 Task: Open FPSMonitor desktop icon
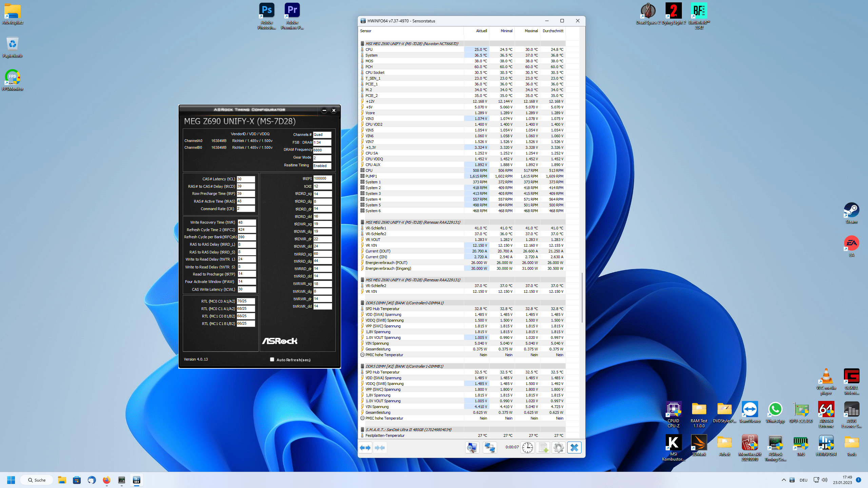13,80
